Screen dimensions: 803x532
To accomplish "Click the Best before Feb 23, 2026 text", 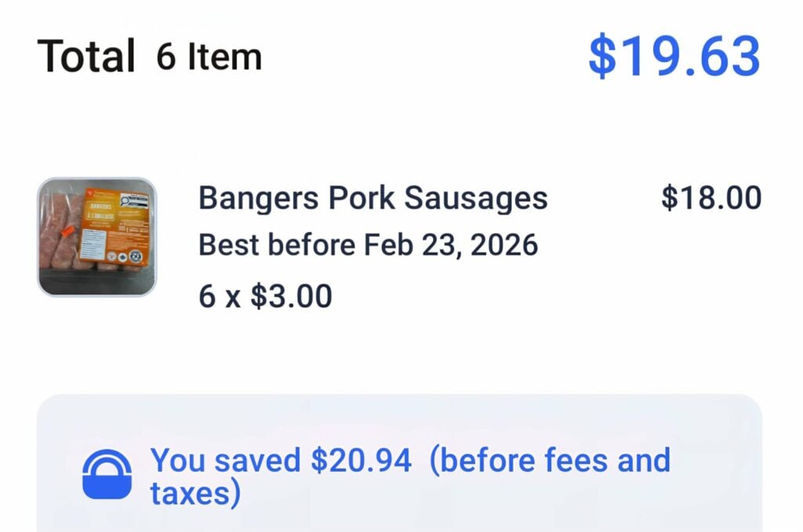I will click(369, 244).
